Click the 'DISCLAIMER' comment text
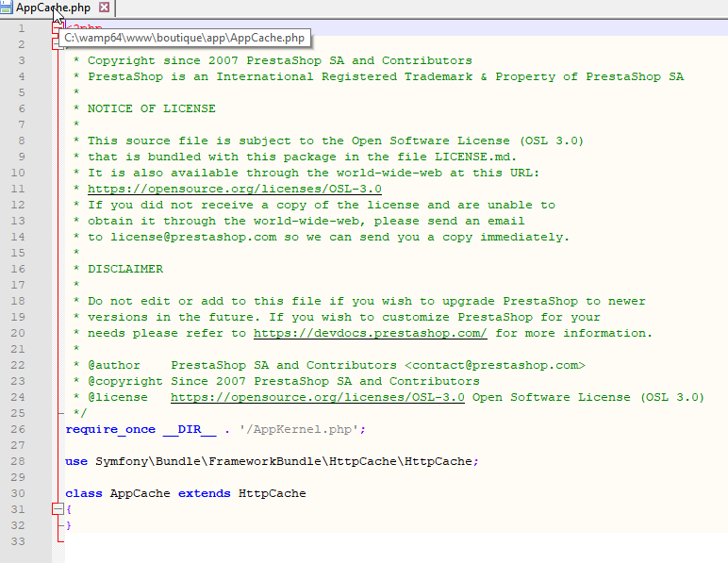 click(125, 269)
